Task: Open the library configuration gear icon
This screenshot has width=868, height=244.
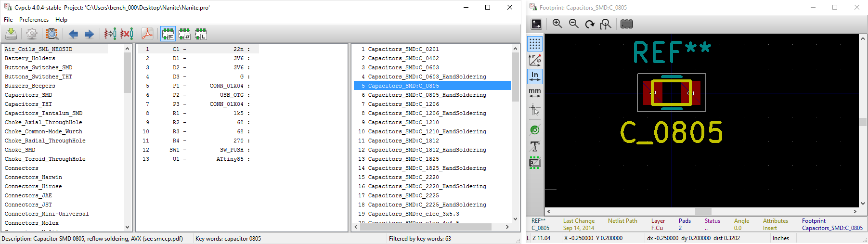Action: tap(32, 34)
